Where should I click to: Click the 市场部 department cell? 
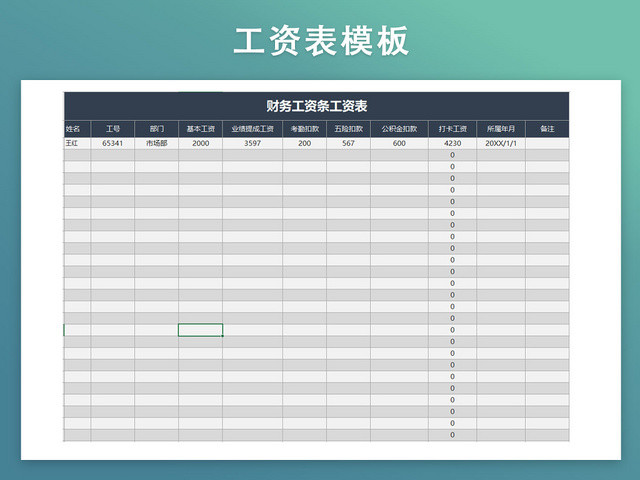click(x=156, y=143)
